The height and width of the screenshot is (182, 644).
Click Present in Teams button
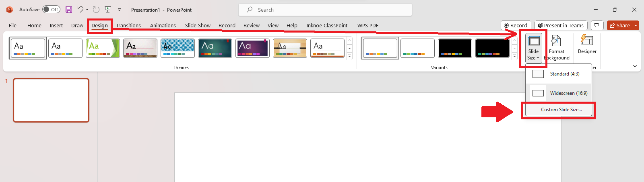pos(561,25)
